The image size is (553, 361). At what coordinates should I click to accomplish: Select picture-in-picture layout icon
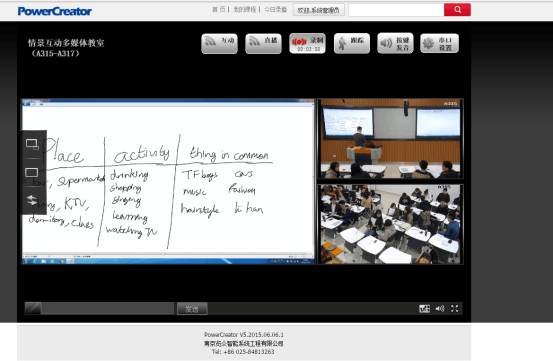pyautogui.click(x=32, y=144)
